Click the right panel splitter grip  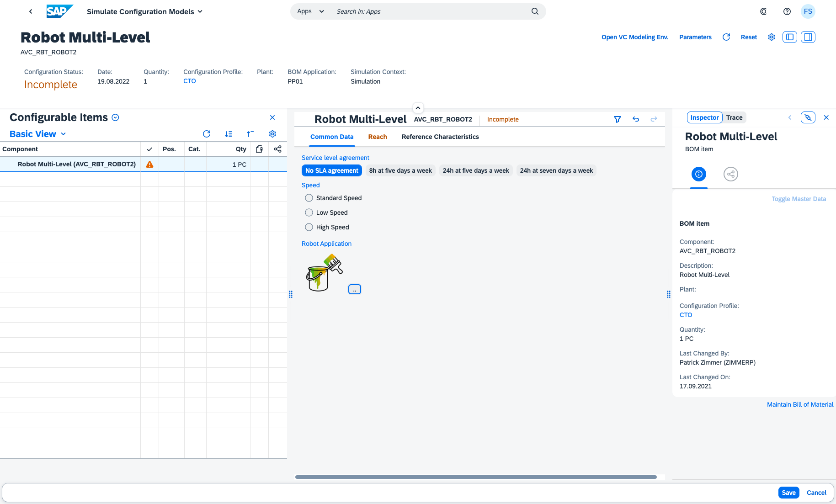coord(669,294)
